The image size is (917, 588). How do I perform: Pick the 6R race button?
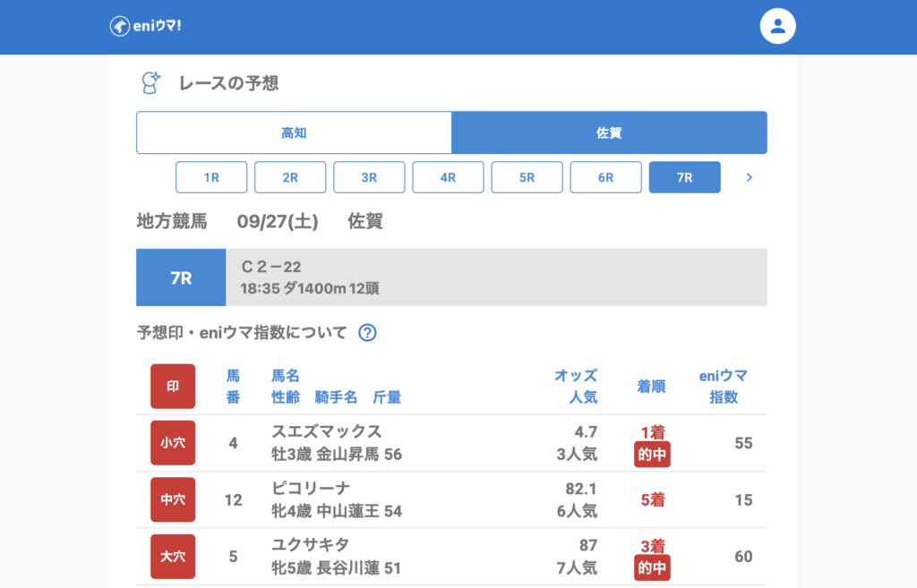coord(605,177)
